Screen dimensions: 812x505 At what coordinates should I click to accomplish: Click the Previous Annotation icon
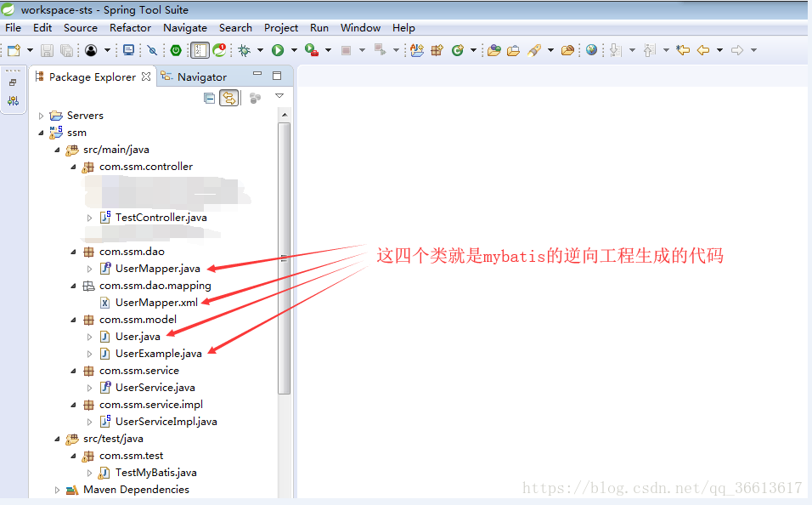point(650,50)
